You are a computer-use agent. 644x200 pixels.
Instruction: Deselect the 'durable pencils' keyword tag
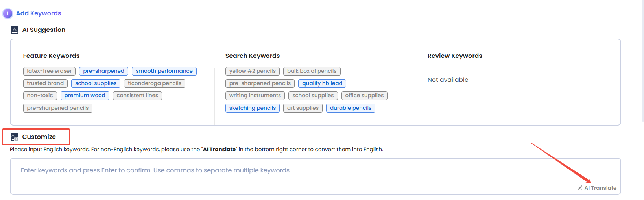[x=351, y=108]
